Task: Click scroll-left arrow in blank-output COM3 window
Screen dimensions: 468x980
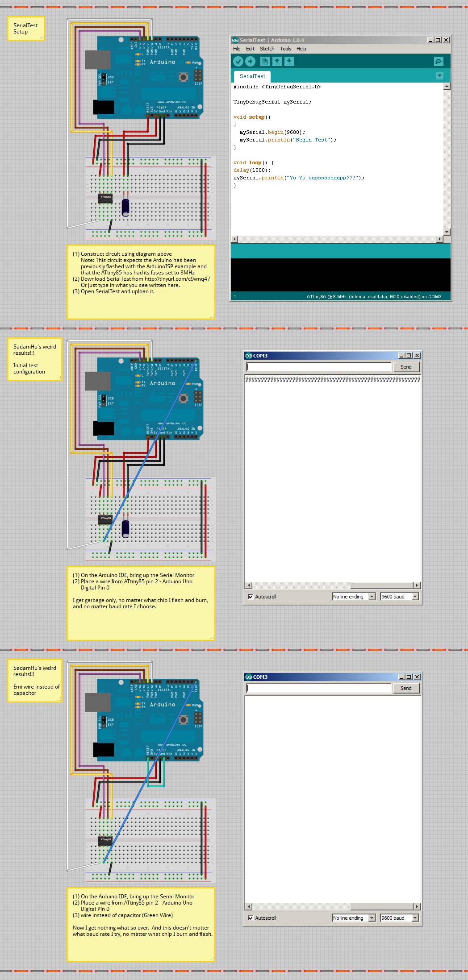Action: pyautogui.click(x=249, y=907)
